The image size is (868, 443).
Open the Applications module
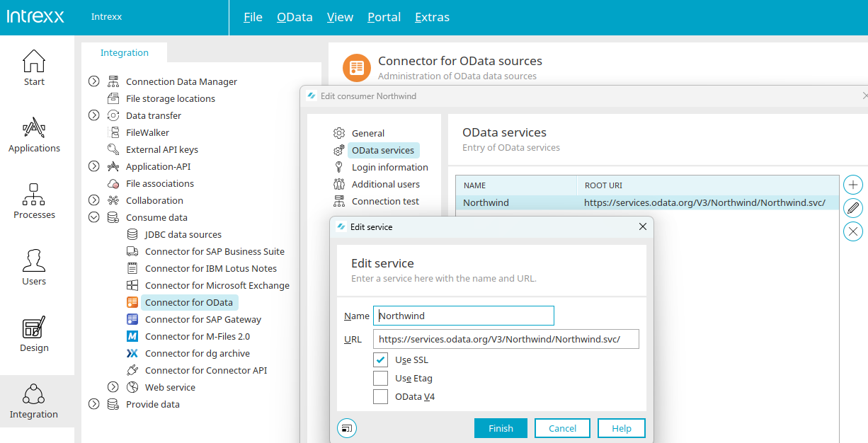pos(34,134)
